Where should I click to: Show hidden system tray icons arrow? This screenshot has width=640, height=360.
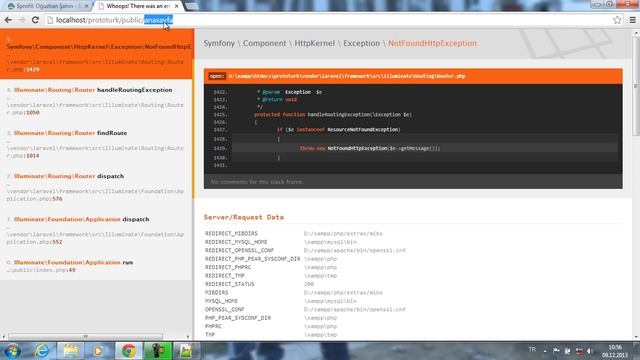tap(545, 351)
